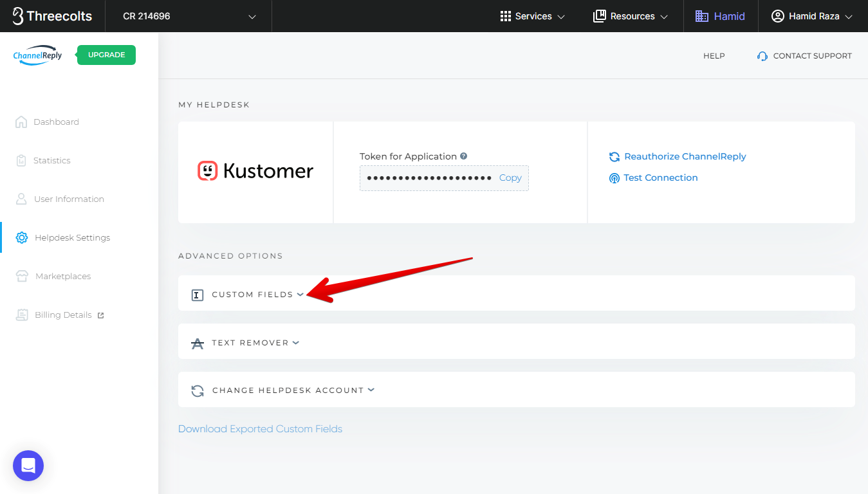
Task: Click the Advanced Options heading
Action: pos(230,256)
